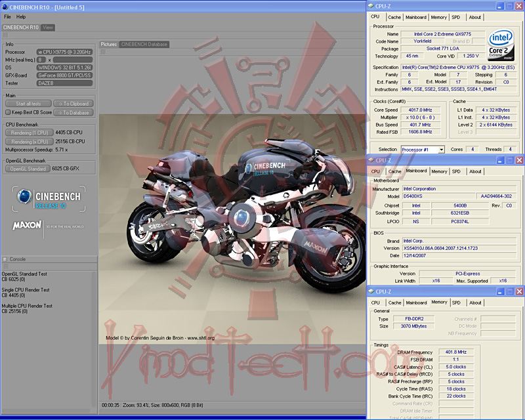This screenshot has height=420, width=525.
Task: Click the Cinebench Release 10 logo
Action: (49, 199)
